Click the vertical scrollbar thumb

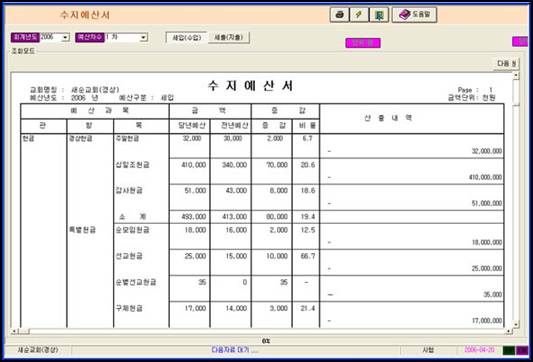coord(516,92)
